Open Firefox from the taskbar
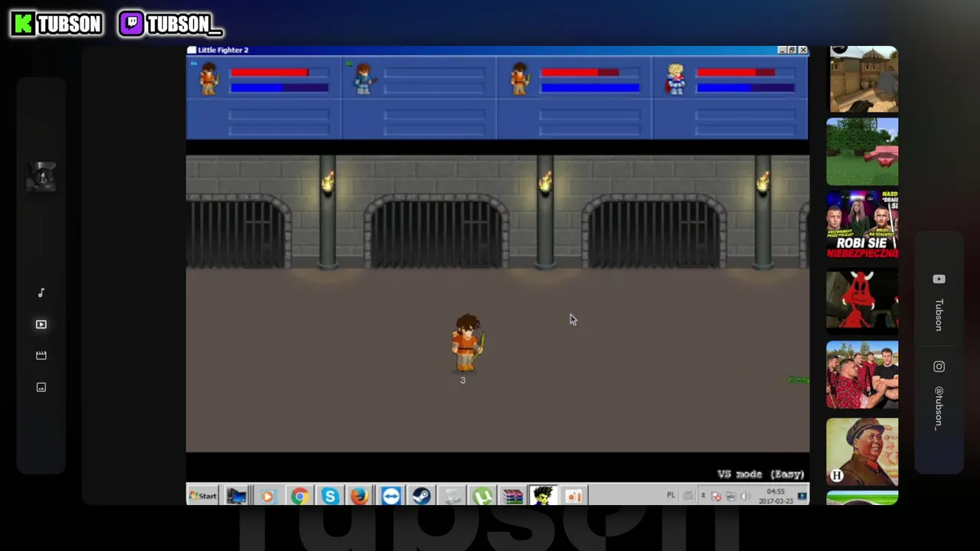980x551 pixels. coord(359,497)
